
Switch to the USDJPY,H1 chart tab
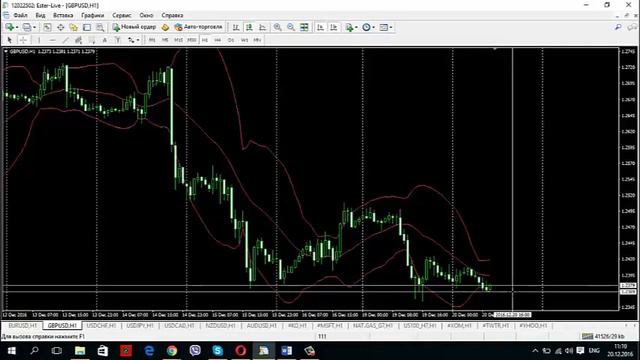pos(140,325)
